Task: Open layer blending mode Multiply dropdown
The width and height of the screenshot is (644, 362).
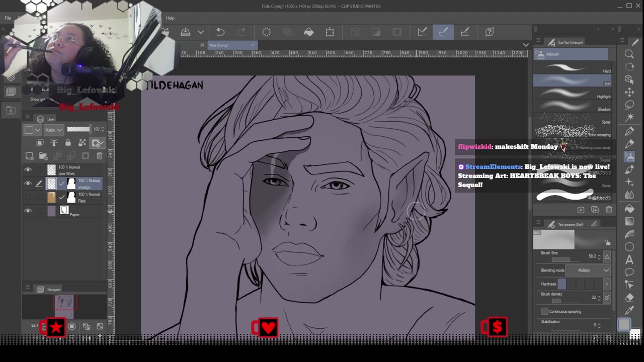Action: tap(54, 130)
